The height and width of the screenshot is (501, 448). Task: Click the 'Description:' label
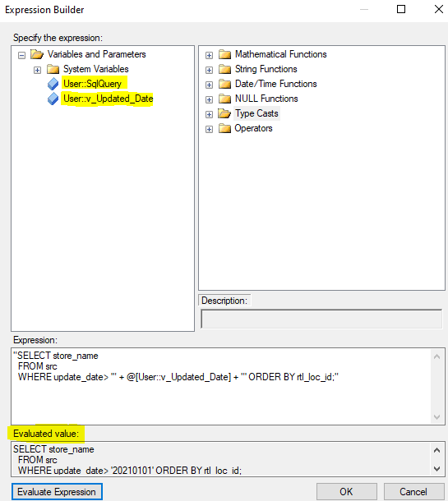coord(224,301)
